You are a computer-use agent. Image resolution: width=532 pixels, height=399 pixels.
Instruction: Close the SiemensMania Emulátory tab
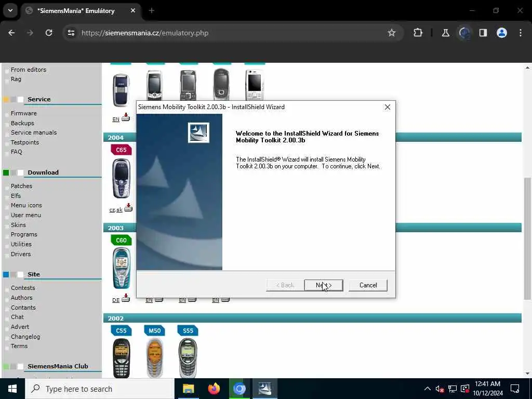point(133,10)
